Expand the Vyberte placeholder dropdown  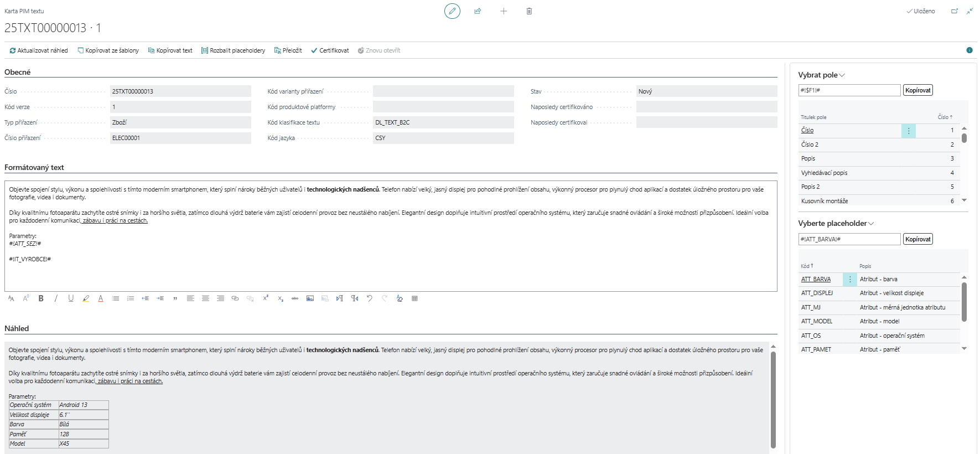click(871, 224)
